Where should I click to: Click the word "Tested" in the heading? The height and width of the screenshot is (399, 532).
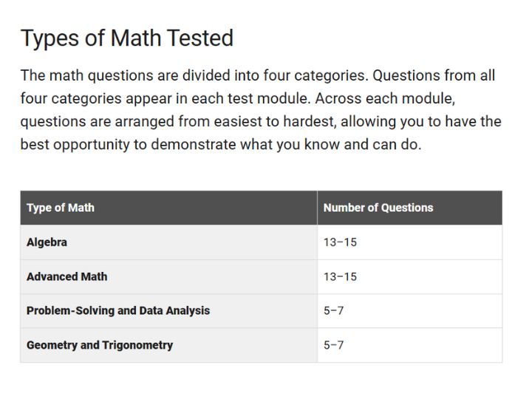(199, 38)
